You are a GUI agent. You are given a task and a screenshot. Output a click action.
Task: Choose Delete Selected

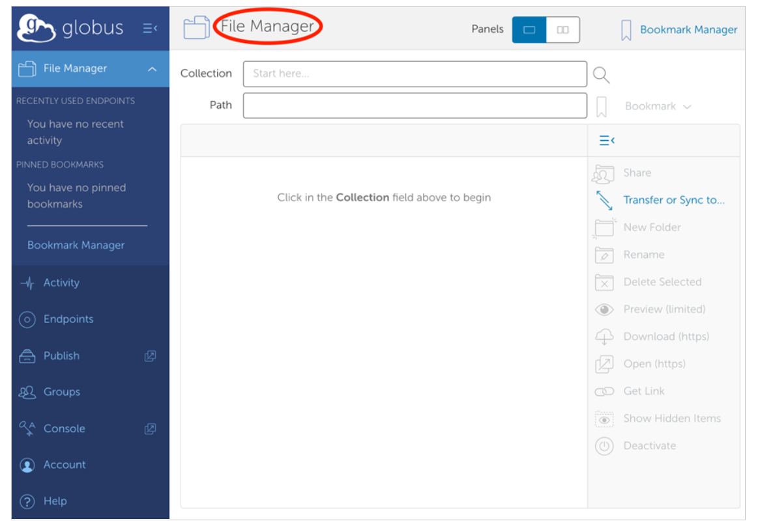[662, 282]
